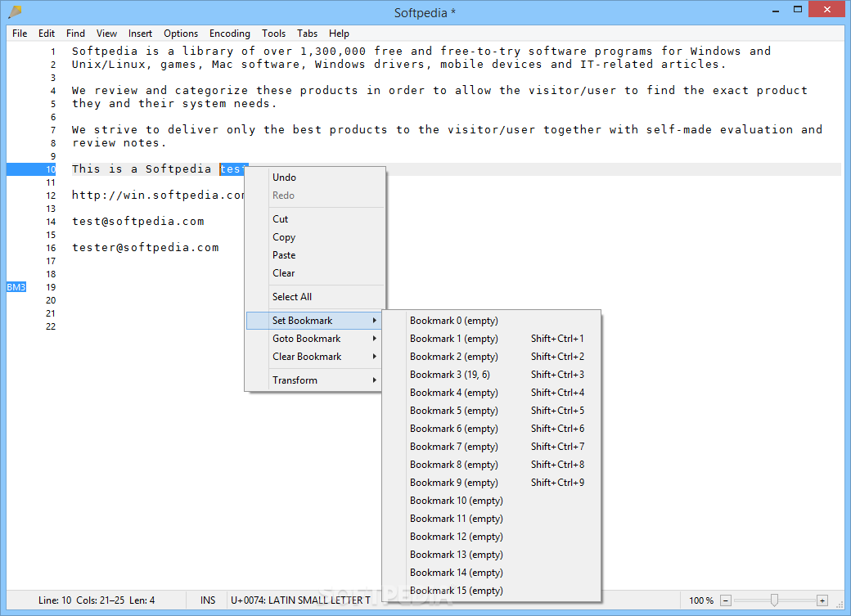Screen dimensions: 851x616
Task: Click the app pencil icon in title bar
Action: point(16,11)
